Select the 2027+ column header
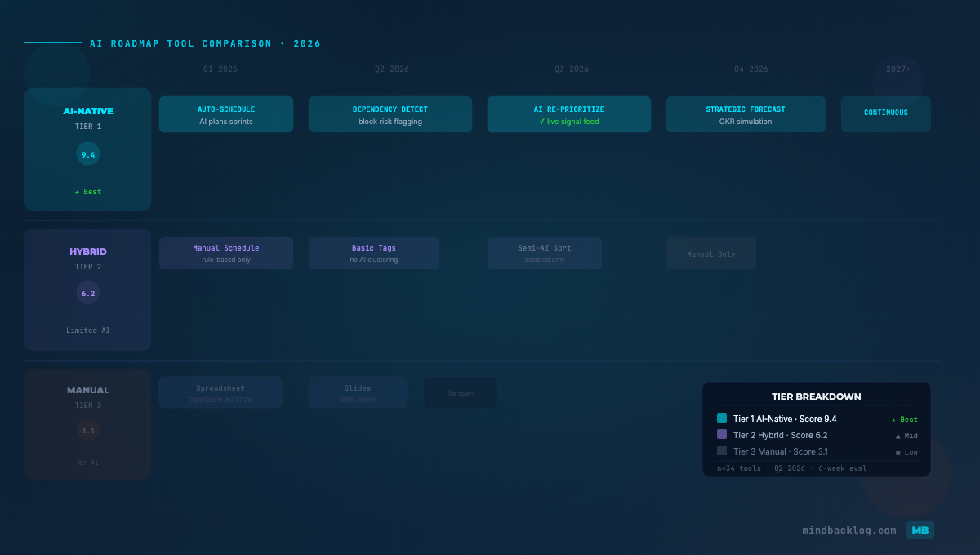The width and height of the screenshot is (980, 555). (x=898, y=69)
